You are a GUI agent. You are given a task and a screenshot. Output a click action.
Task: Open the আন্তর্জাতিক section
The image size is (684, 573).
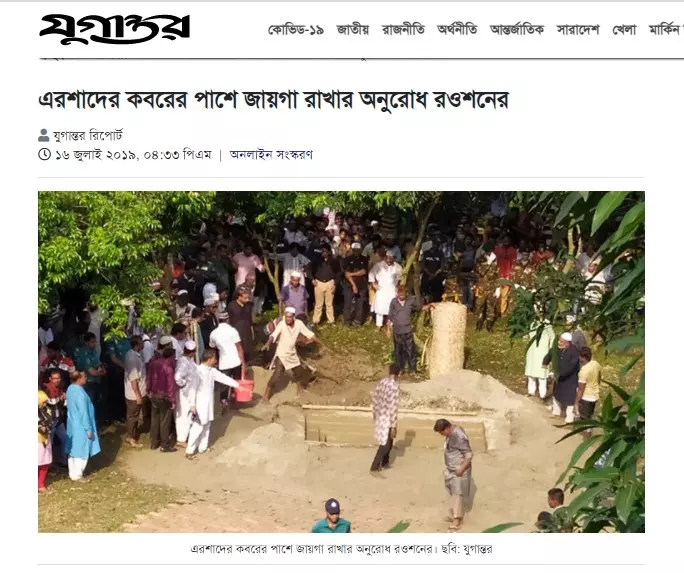[517, 29]
